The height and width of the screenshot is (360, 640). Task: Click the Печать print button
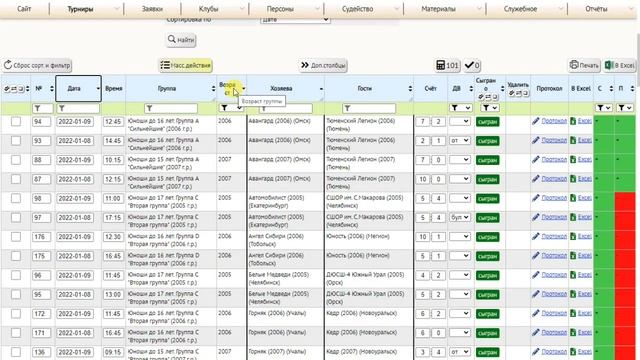[584, 65]
